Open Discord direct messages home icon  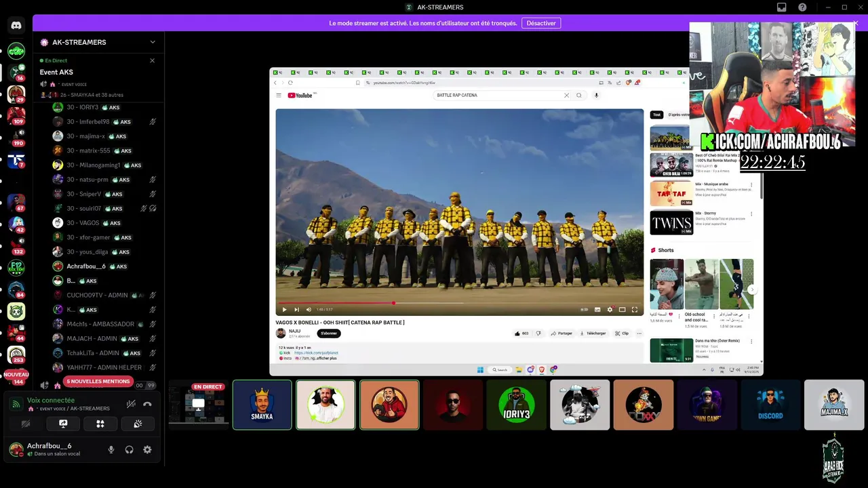[x=16, y=25]
